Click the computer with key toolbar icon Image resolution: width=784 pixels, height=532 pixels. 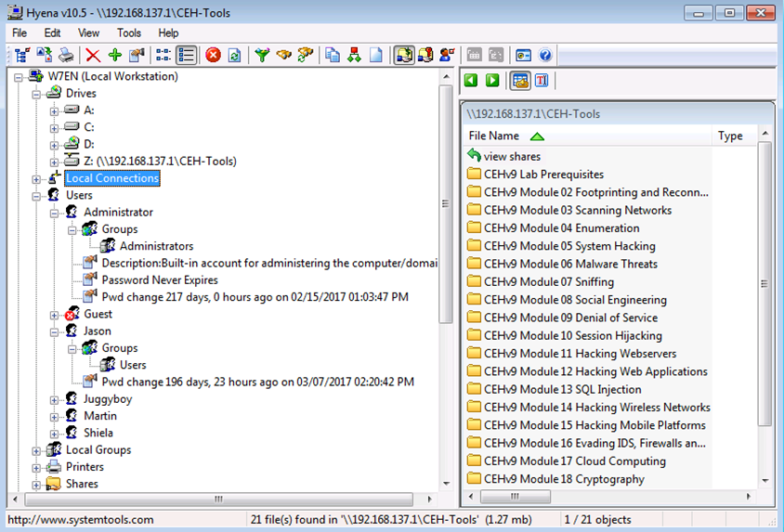pos(425,55)
